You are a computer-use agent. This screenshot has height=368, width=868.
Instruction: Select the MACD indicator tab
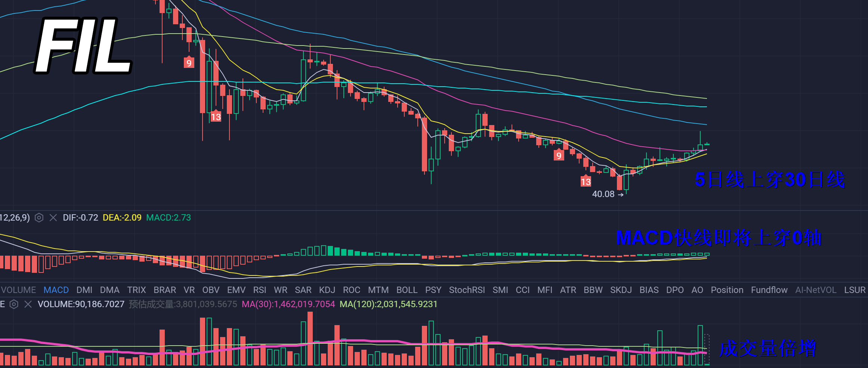(56, 290)
